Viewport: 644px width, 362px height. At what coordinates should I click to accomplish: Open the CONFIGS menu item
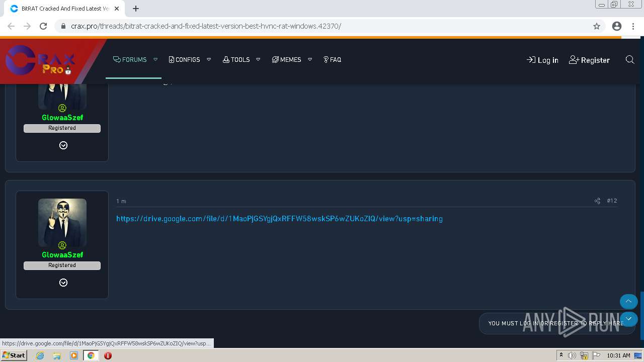184,59
